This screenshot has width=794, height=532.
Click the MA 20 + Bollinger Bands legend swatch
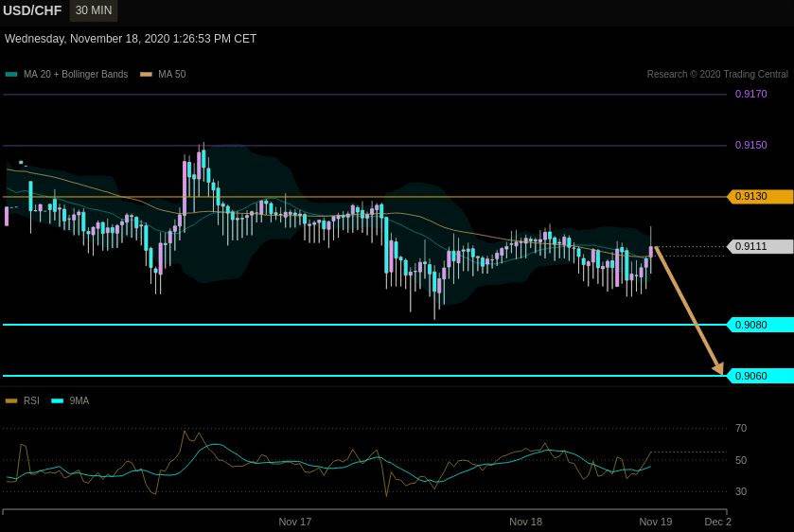pos(11,75)
